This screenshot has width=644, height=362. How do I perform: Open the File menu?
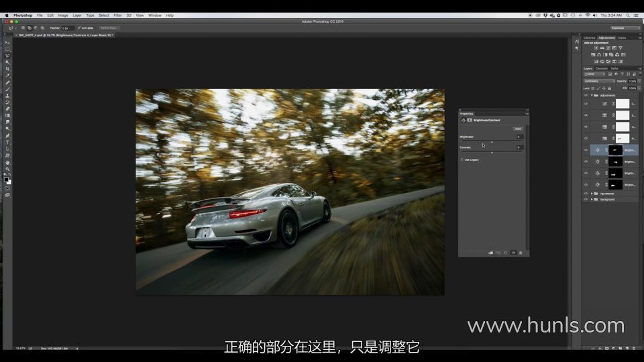tap(40, 15)
